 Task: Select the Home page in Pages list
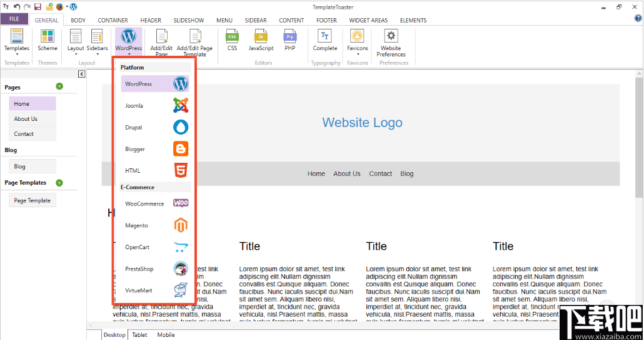click(33, 103)
